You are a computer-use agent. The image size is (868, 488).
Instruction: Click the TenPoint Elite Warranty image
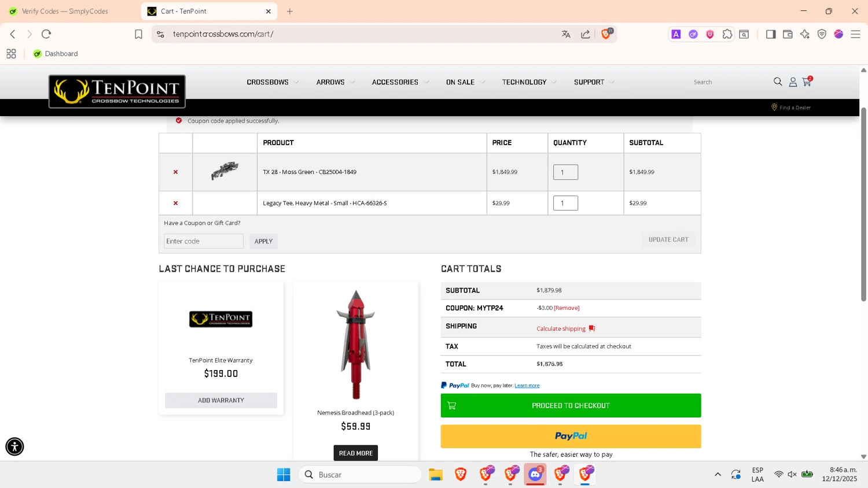point(220,319)
